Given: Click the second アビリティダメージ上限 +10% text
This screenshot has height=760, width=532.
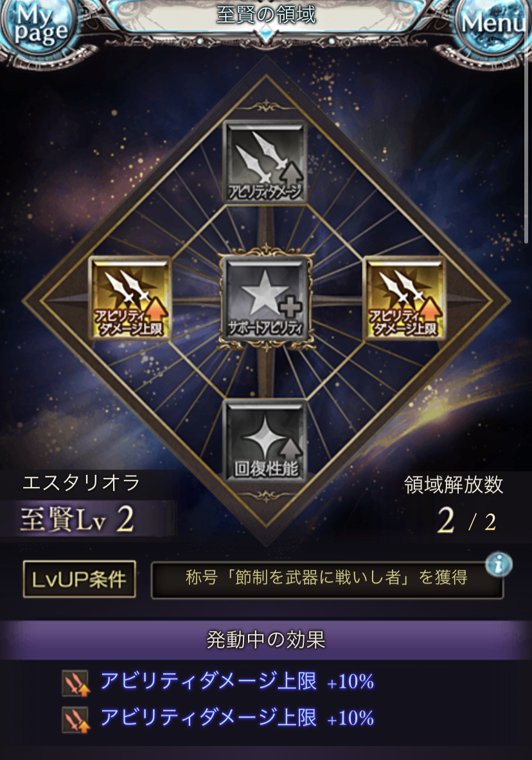Looking at the screenshot, I should pos(237,718).
